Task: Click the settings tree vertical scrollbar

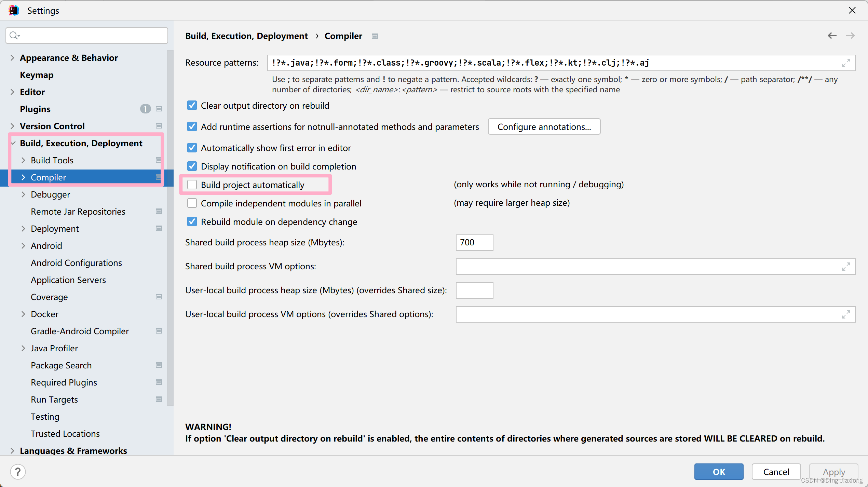Action: click(x=170, y=228)
